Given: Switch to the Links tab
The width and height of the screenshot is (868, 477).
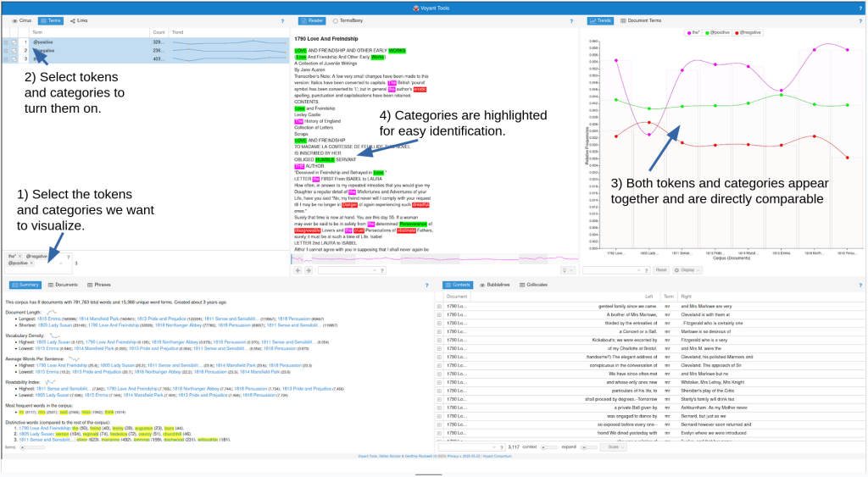Looking at the screenshot, I should coord(79,20).
